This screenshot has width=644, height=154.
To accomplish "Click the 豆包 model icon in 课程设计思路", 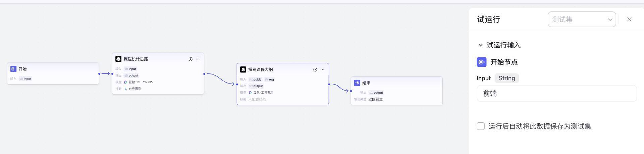I will click(x=126, y=82).
